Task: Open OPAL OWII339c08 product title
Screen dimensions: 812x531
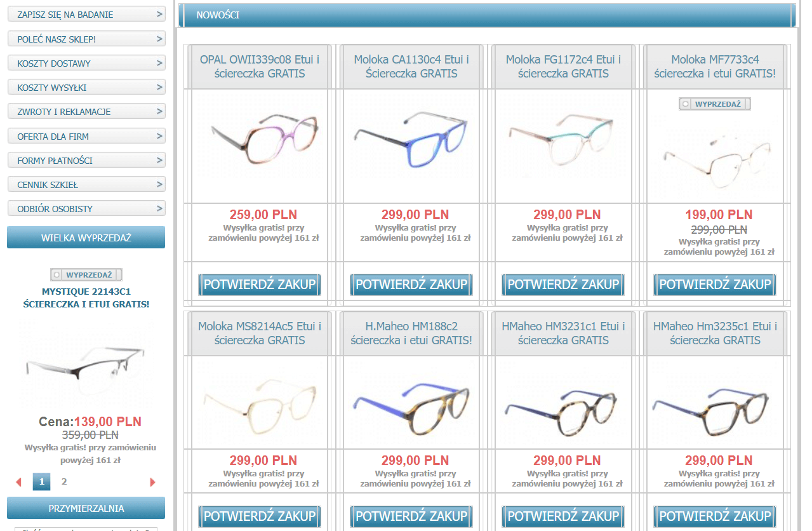Action: click(x=260, y=67)
